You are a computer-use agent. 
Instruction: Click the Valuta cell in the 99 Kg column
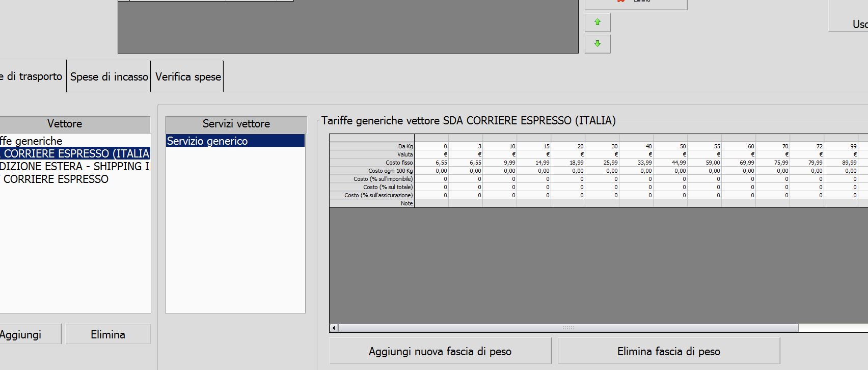tap(841, 154)
